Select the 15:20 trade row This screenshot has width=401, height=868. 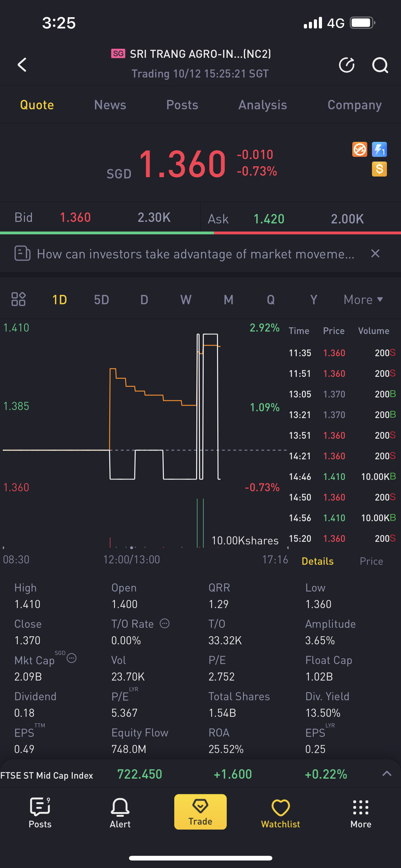point(342,538)
